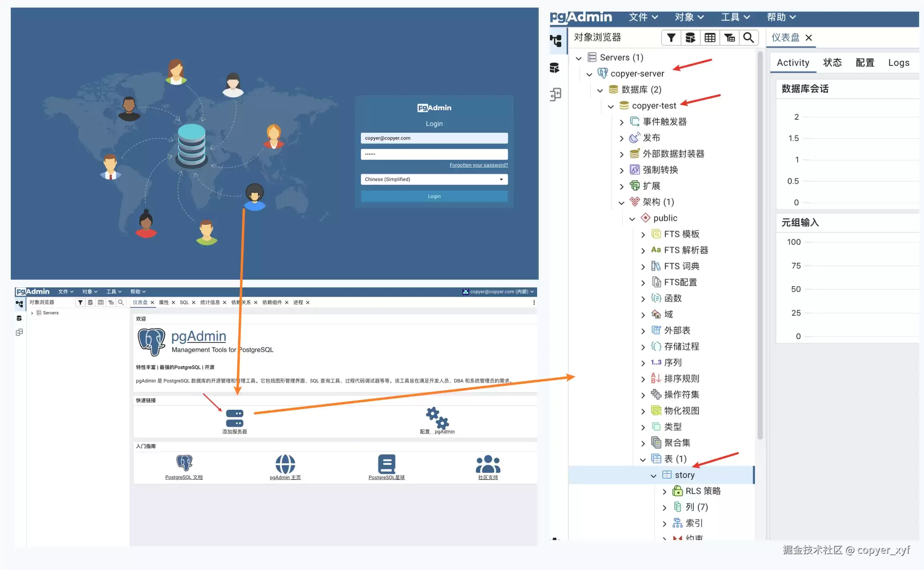Click the 添加服务器 server icon in the welcome dashboard
This screenshot has width=924, height=570.
tap(235, 418)
